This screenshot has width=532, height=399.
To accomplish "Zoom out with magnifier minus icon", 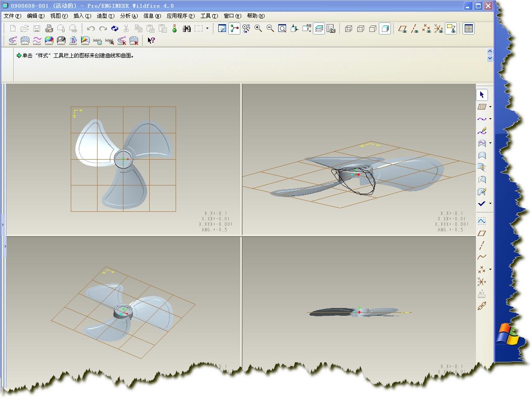I will (271, 29).
